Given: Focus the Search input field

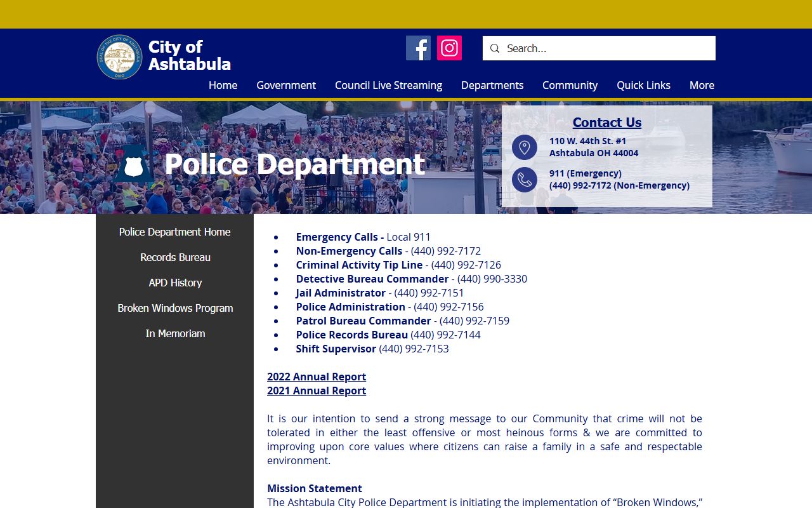Looking at the screenshot, I should pyautogui.click(x=599, y=48).
